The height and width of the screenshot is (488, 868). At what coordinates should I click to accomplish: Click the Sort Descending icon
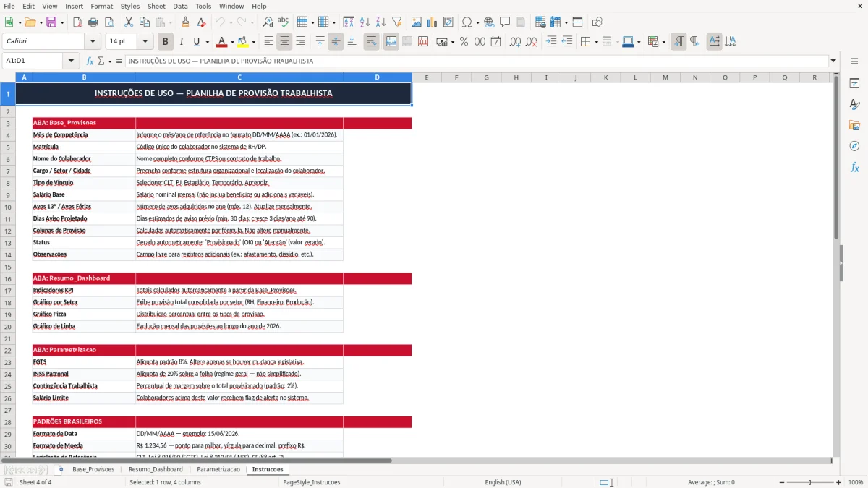pyautogui.click(x=380, y=22)
